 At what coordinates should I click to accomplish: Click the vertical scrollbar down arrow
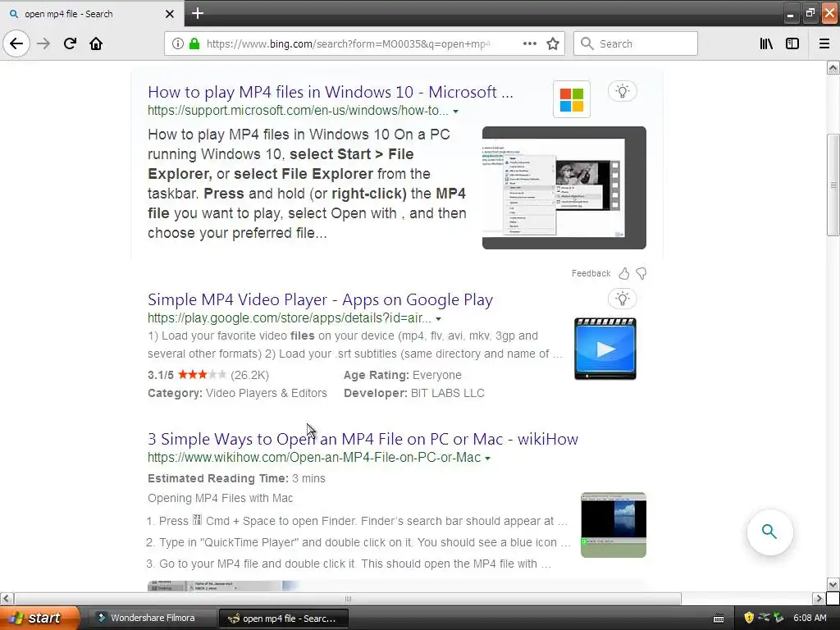[833, 584]
